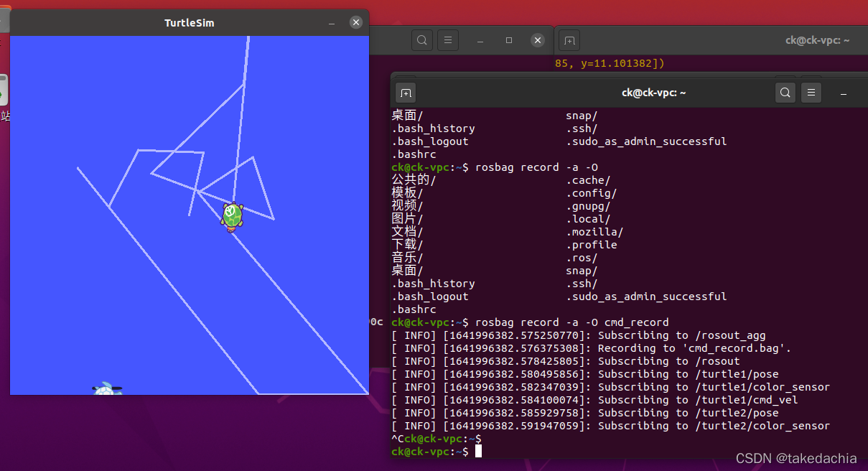Minimize the background terminal window
The width and height of the screenshot is (868, 471).
coord(481,40)
